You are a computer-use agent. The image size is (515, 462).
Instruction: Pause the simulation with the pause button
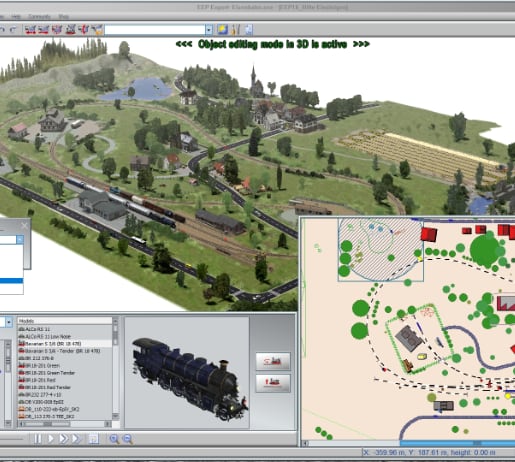point(38,439)
